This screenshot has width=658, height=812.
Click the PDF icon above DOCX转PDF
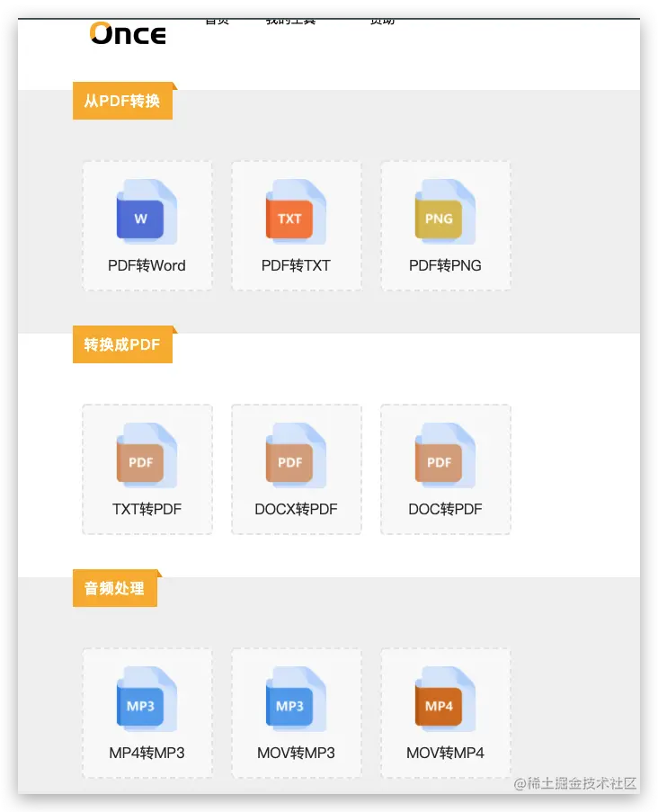click(296, 456)
